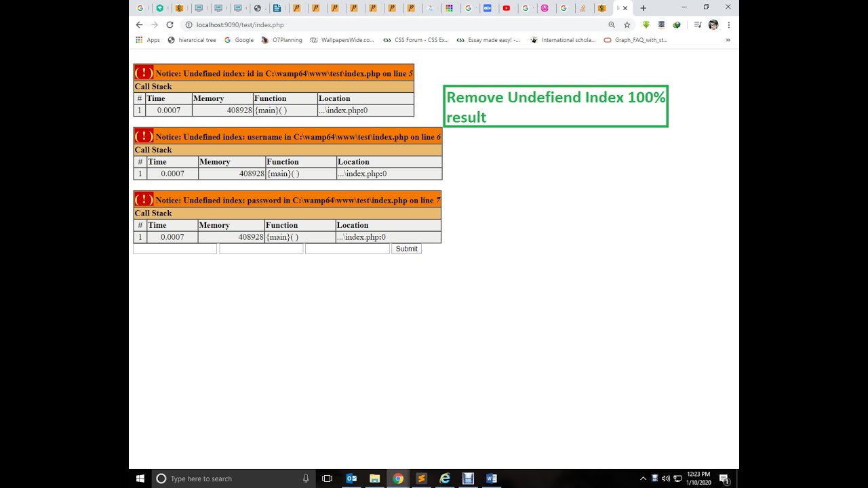The width and height of the screenshot is (868, 488).
Task: Open the notification center icon
Action: [x=724, y=479]
